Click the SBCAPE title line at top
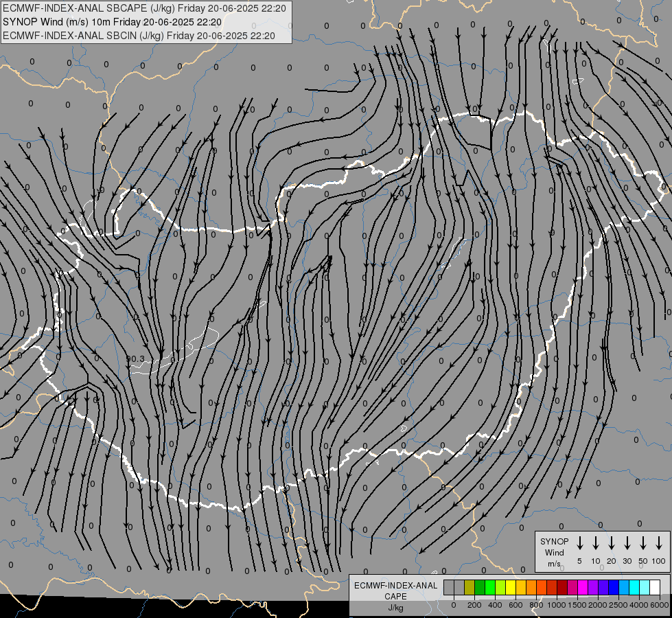672x618 pixels. coord(144,8)
